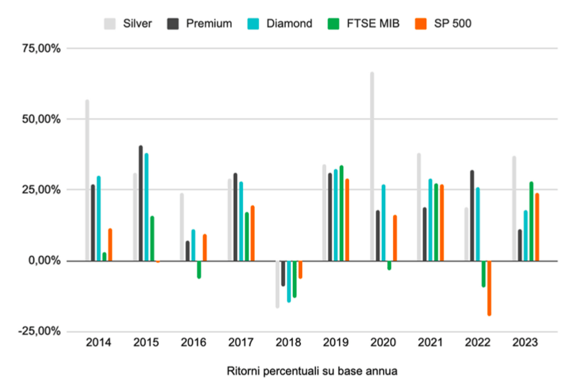Click the "Ritorni percentuali su base annua" axis title
The height and width of the screenshot is (392, 572).
(x=312, y=371)
